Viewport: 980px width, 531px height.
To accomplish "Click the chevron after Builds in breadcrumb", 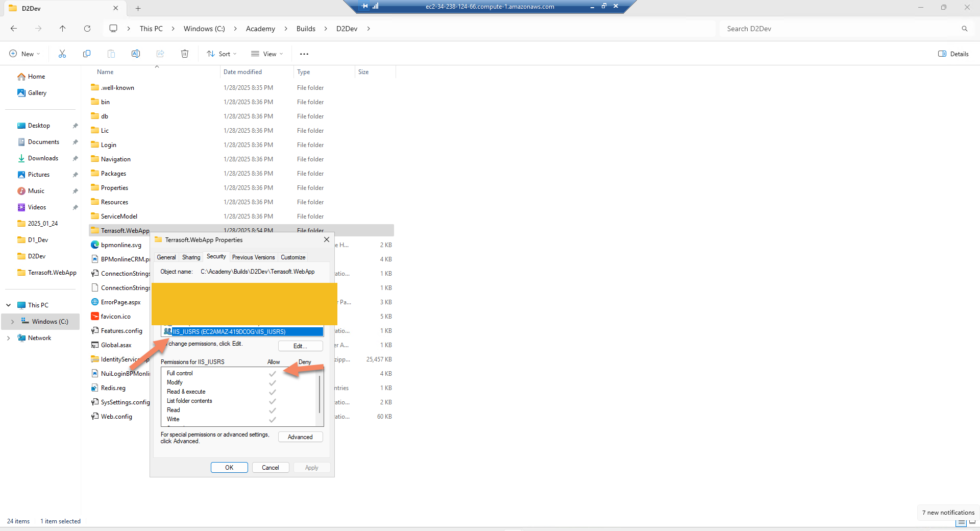I will (326, 29).
